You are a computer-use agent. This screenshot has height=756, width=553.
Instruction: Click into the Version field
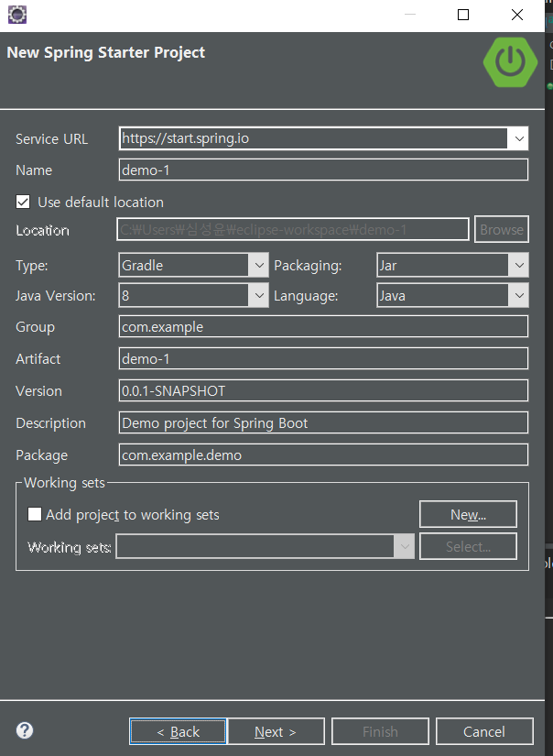click(x=323, y=390)
